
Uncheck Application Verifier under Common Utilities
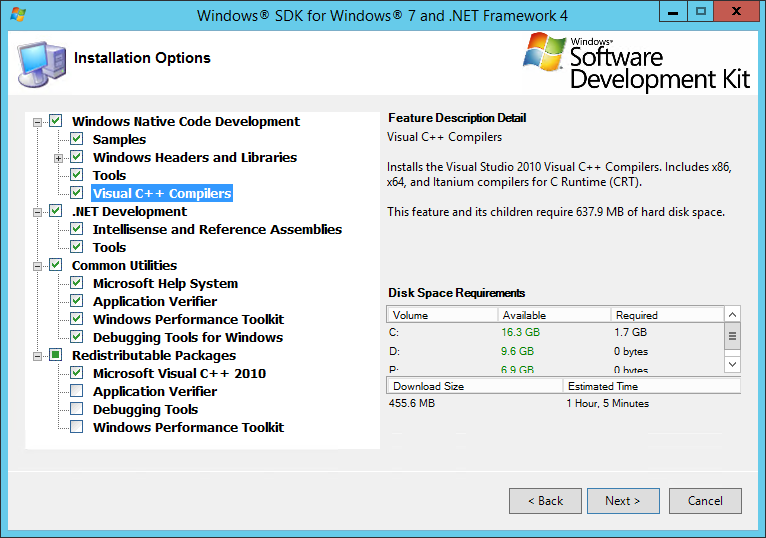pyautogui.click(x=77, y=301)
